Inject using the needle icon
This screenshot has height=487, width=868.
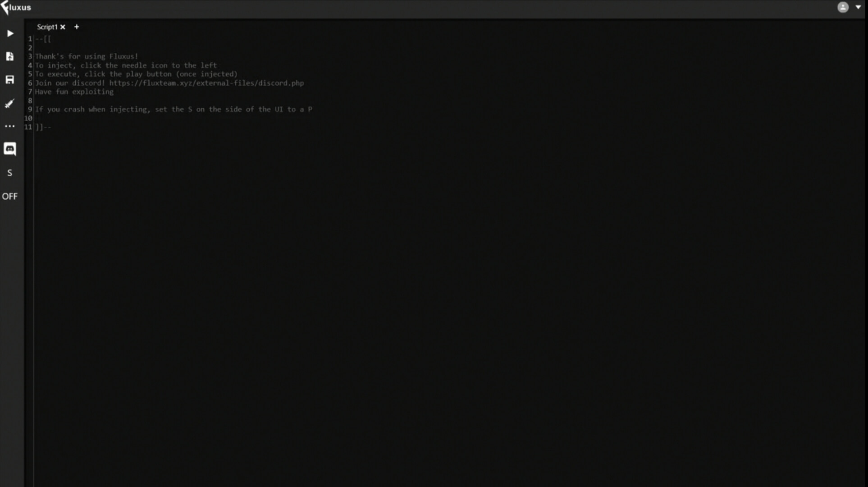tap(9, 104)
